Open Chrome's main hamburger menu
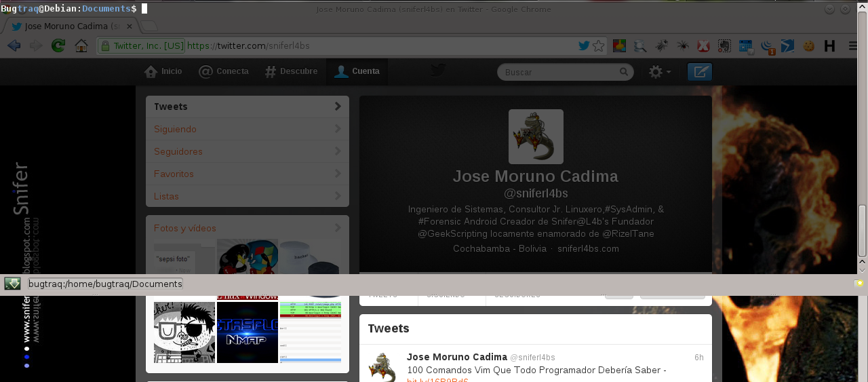Screen dimensions: 868x382 pos(853,46)
